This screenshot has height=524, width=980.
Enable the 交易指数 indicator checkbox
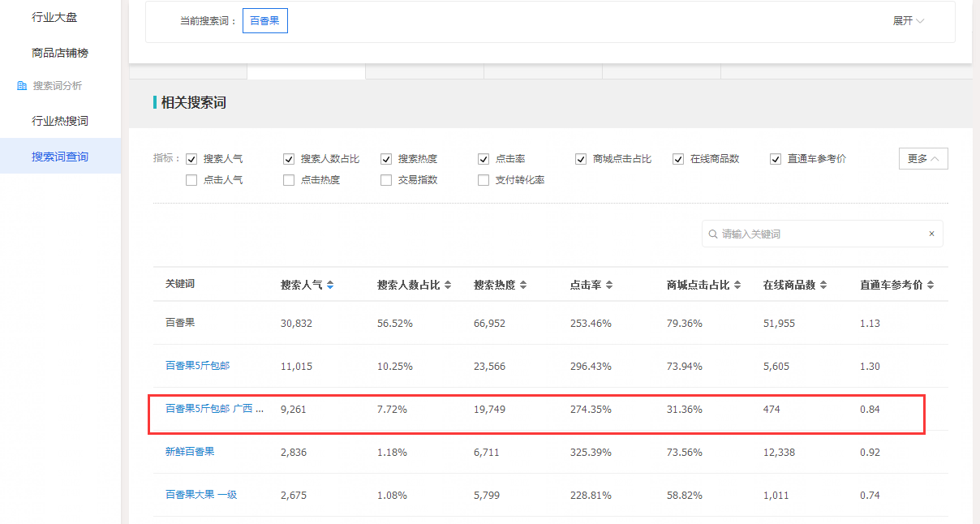point(386,180)
